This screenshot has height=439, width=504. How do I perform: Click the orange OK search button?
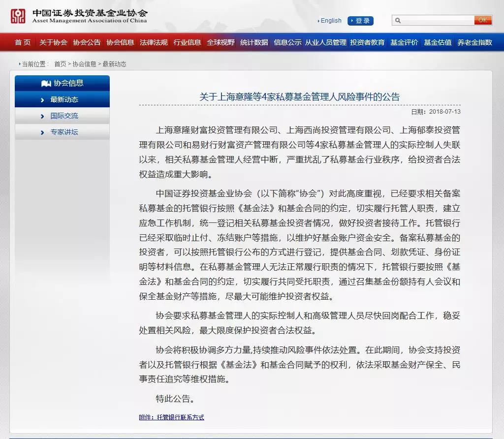click(483, 20)
